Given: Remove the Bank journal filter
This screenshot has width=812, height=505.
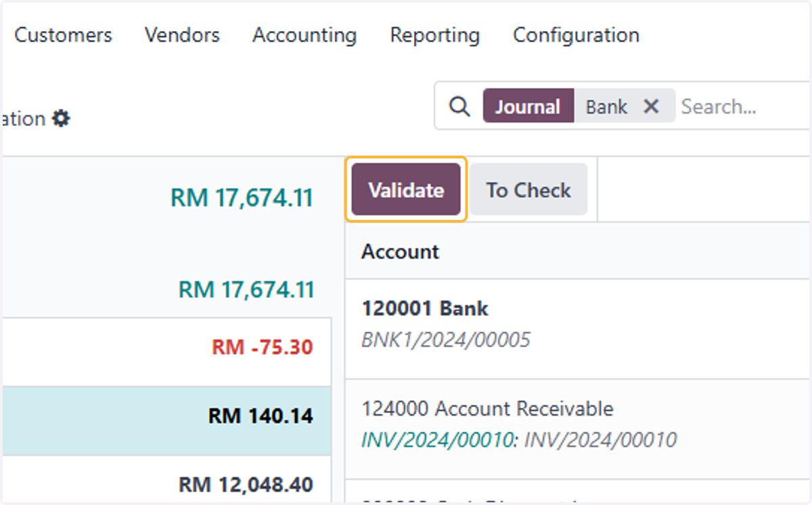Looking at the screenshot, I should point(651,106).
